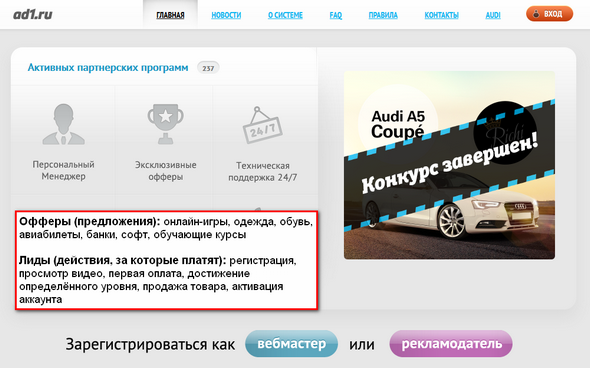
Task: Open the FAQ menu item
Action: pos(336,15)
